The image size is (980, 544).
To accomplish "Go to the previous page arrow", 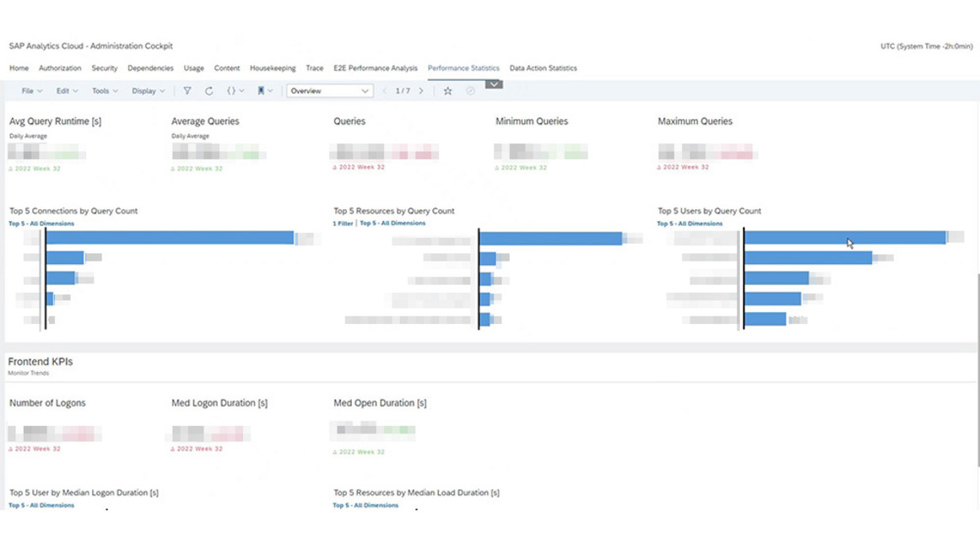I will tap(384, 91).
